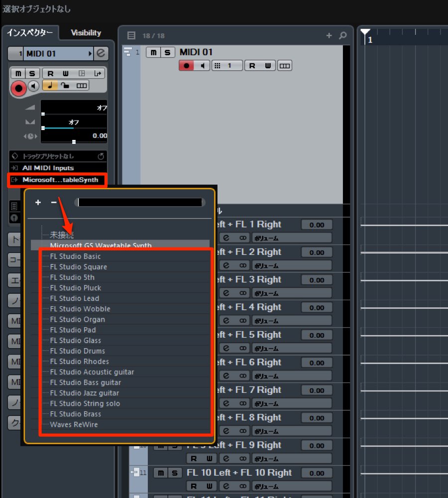Click the Inspector monitor speaker button
Screen dimensions: 448x498
(33, 86)
